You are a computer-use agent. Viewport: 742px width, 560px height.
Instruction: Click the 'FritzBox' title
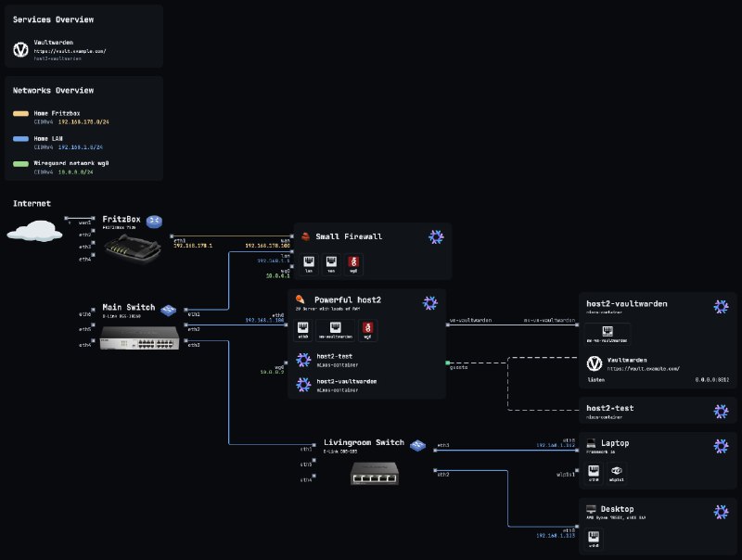(122, 219)
